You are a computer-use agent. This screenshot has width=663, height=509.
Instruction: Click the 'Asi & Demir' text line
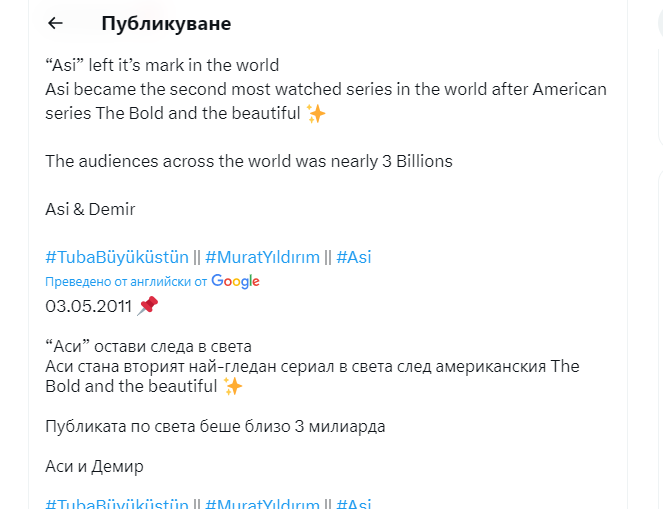(x=90, y=209)
